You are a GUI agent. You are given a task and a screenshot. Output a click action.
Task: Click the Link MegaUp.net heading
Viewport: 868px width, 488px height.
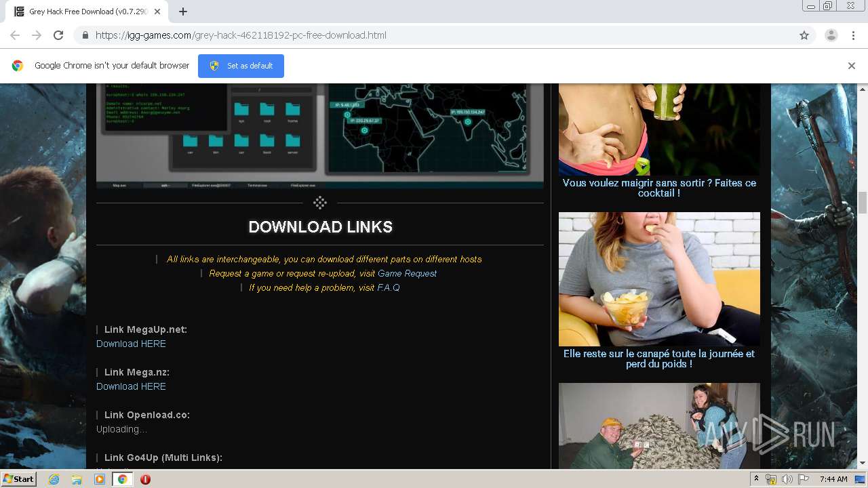point(145,329)
